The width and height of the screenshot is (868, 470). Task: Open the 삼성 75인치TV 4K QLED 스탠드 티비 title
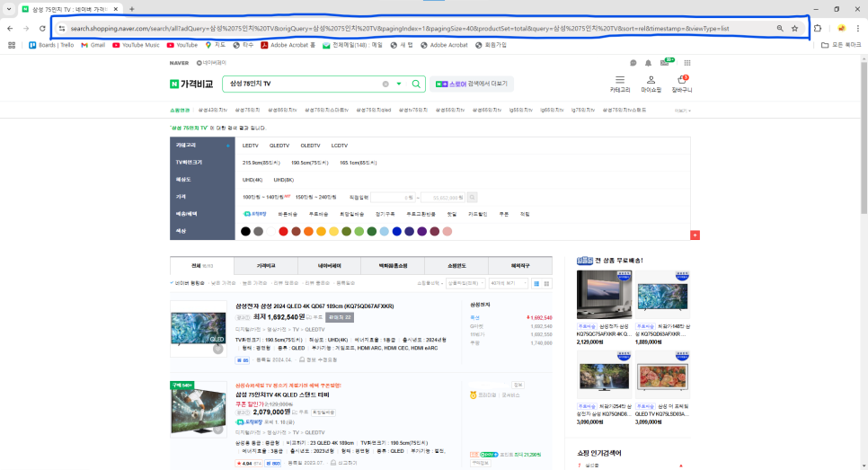click(282, 395)
